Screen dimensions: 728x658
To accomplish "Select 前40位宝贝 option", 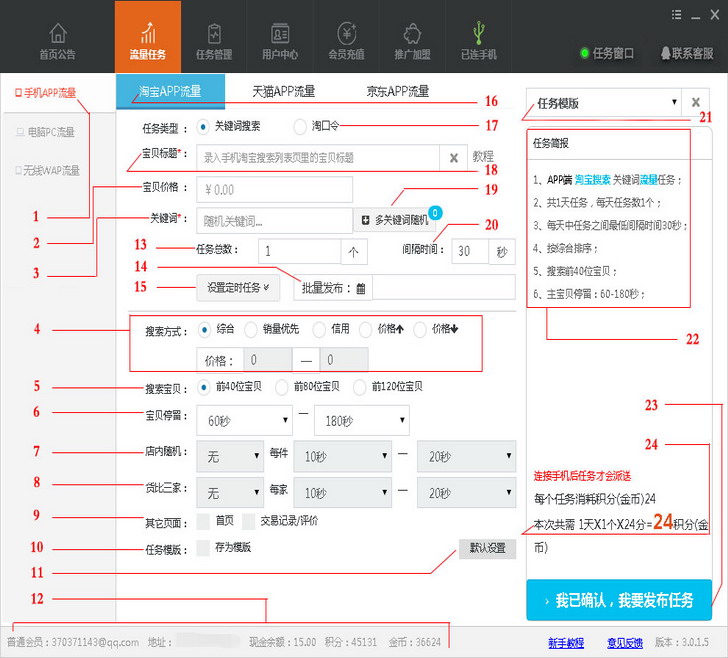I will 203,387.
